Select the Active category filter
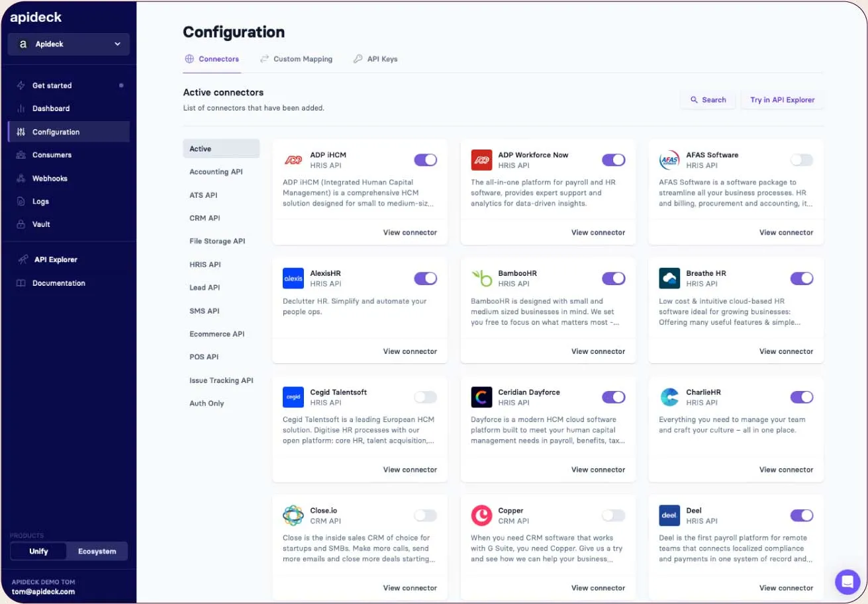Viewport: 868px width, 604px height. pyautogui.click(x=221, y=149)
